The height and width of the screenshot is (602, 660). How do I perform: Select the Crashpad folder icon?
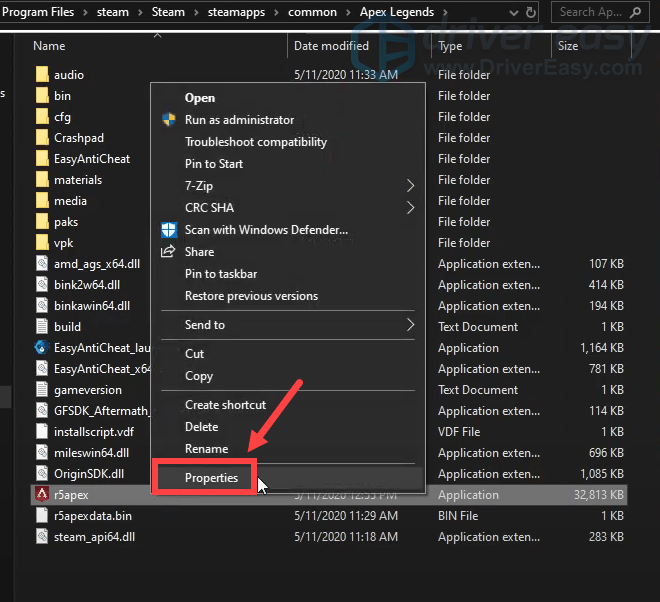click(x=42, y=138)
